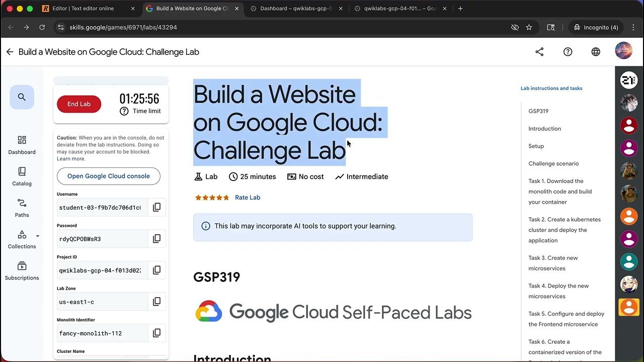Switch to Dashboard qwiklabs-gcp browser tab
Screen dimensions: 644x362
coord(296,9)
